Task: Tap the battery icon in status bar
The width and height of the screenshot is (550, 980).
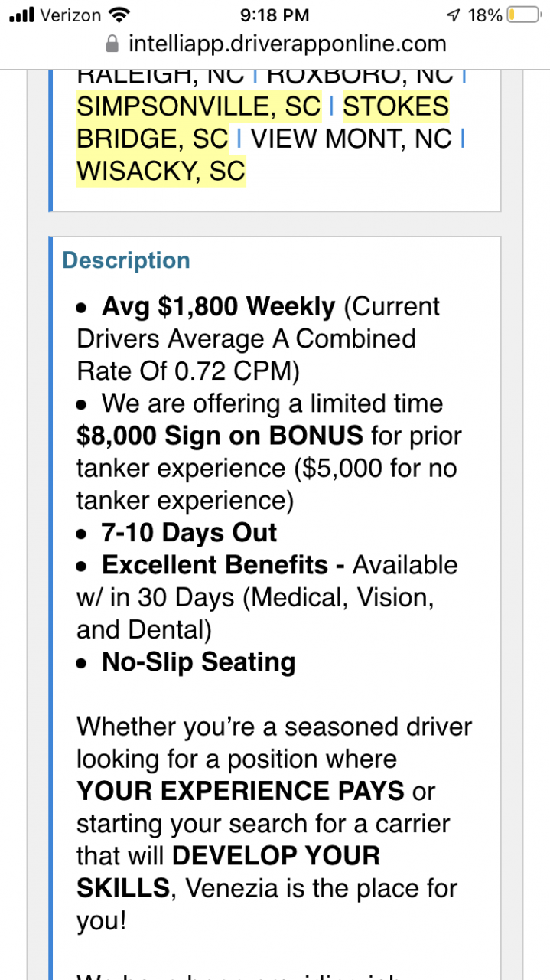Action: click(523, 15)
